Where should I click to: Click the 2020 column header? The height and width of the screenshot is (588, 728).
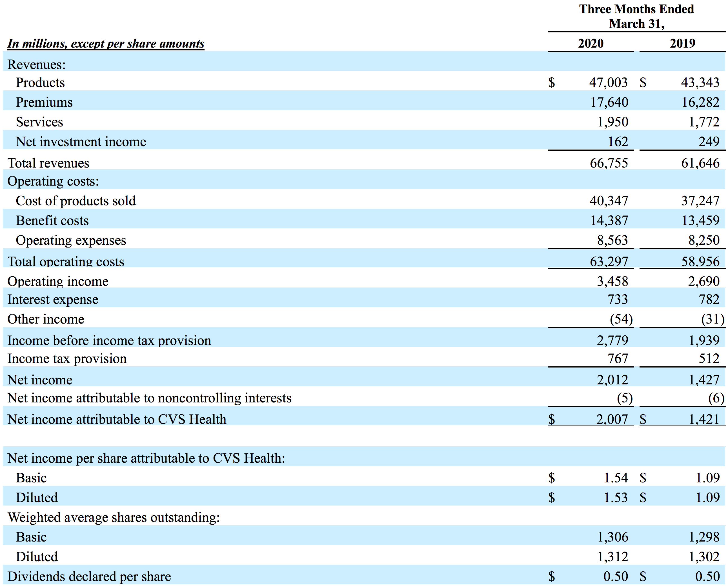coord(591,43)
